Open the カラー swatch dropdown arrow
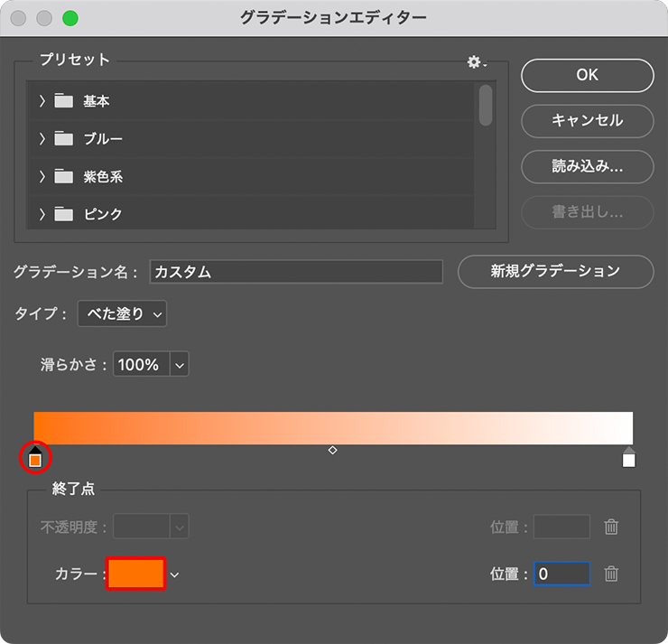This screenshot has height=644, width=668. tap(175, 574)
